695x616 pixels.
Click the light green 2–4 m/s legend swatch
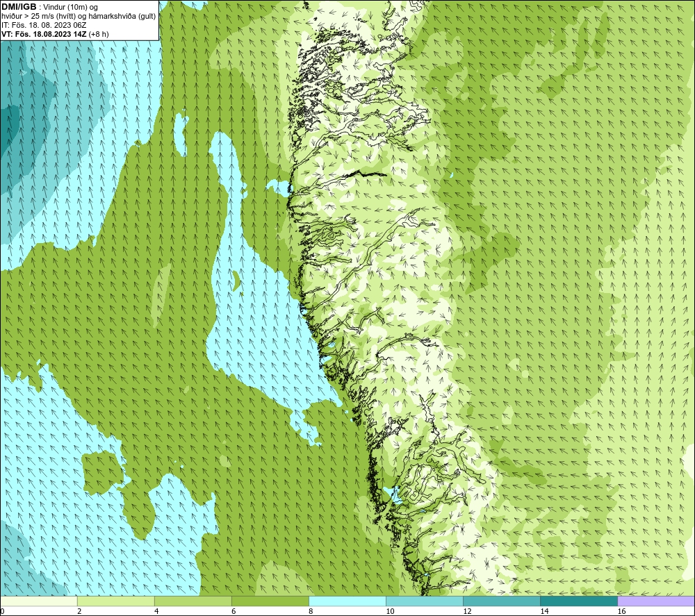pos(115,601)
